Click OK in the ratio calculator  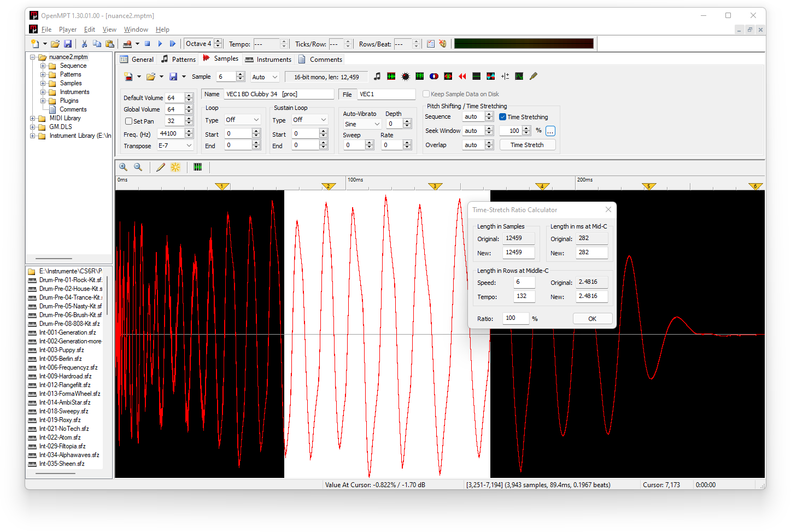pyautogui.click(x=593, y=319)
